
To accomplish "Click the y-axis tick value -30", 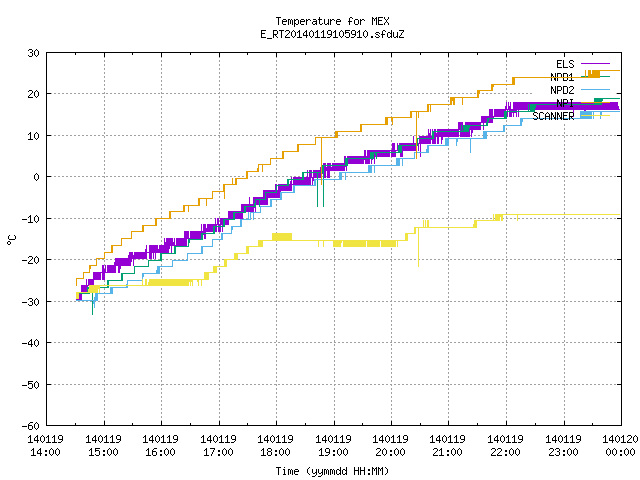I will pyautogui.click(x=31, y=302).
